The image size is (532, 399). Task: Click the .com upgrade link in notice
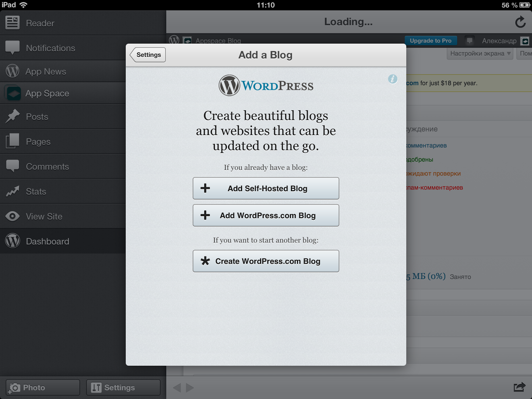pyautogui.click(x=412, y=83)
